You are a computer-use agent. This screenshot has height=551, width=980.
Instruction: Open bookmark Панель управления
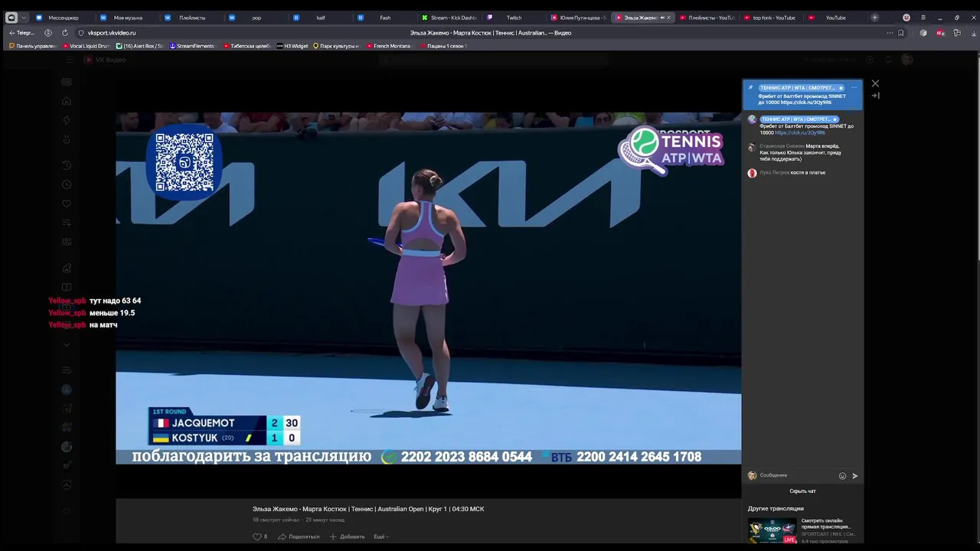33,46
